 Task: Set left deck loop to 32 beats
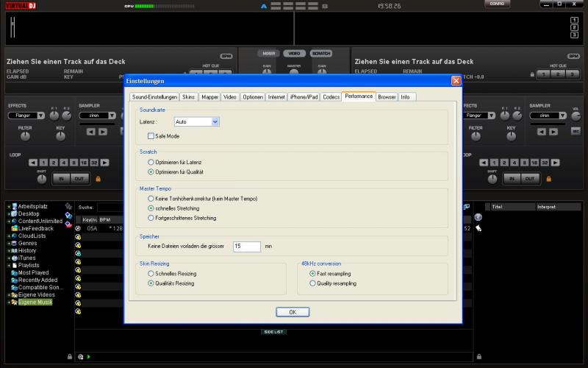pyautogui.click(x=94, y=163)
